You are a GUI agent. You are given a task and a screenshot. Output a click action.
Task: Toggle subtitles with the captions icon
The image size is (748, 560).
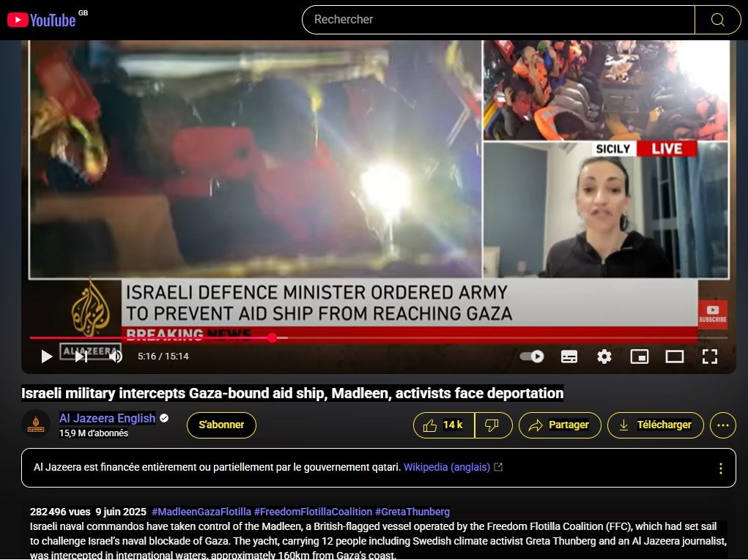[569, 356]
